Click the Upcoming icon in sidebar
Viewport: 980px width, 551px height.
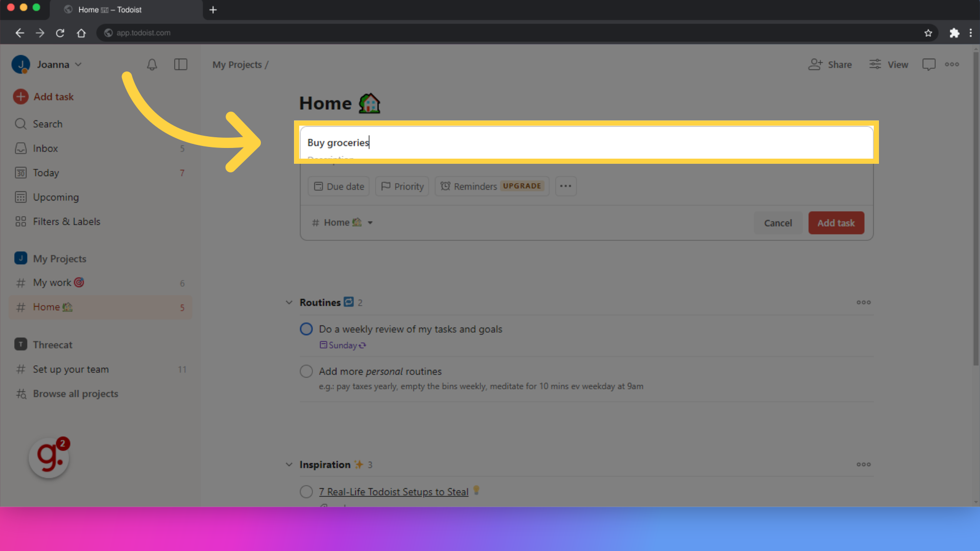coord(20,197)
